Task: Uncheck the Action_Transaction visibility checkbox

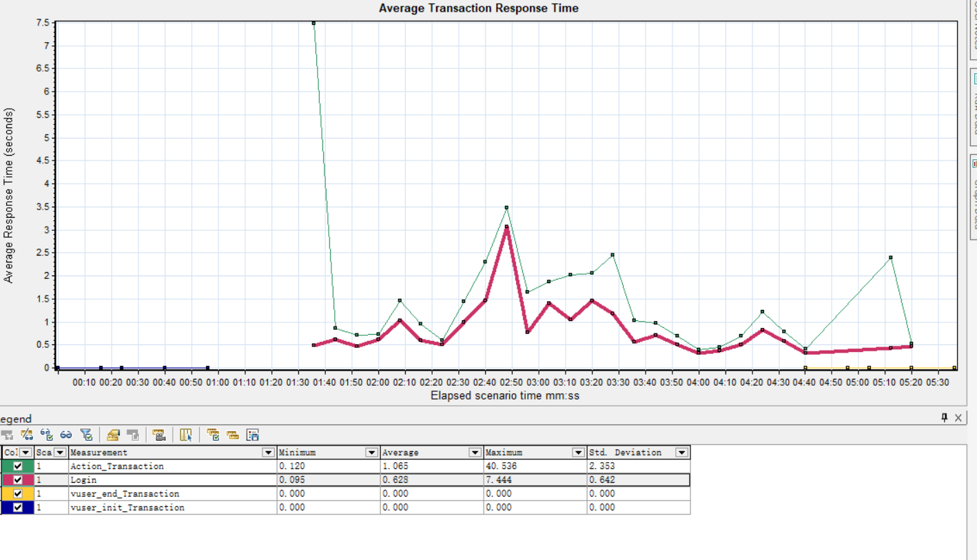Action: (18, 466)
